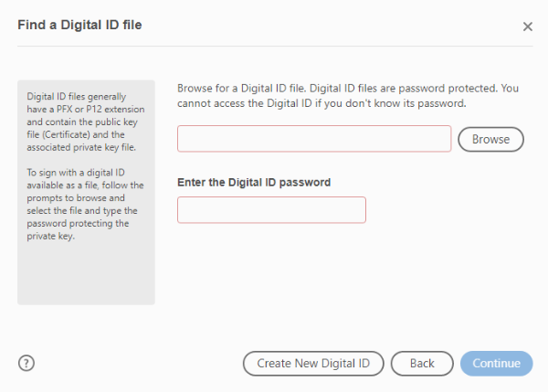Click the Find a Digital ID file heading
Screen dimensions: 548x392
pyautogui.click(x=79, y=25)
